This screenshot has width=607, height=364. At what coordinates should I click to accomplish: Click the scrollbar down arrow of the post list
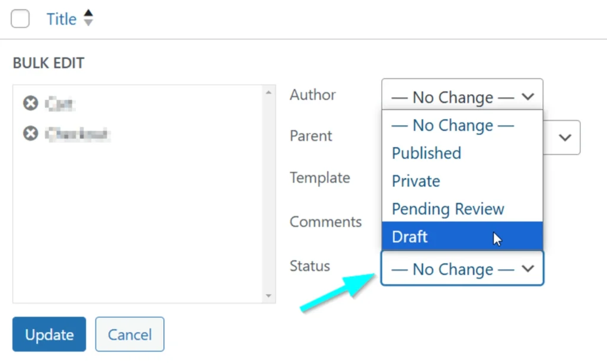pyautogui.click(x=269, y=296)
